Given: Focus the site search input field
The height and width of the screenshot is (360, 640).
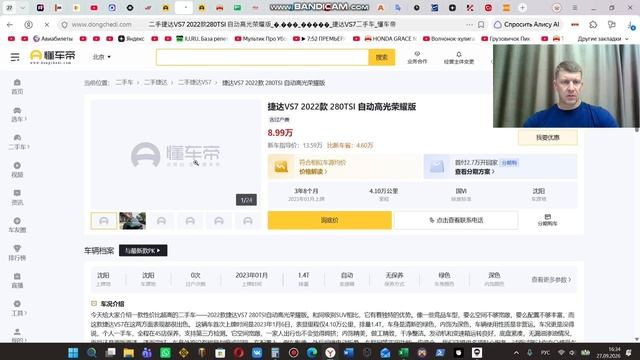Looking at the screenshot, I should (262, 58).
